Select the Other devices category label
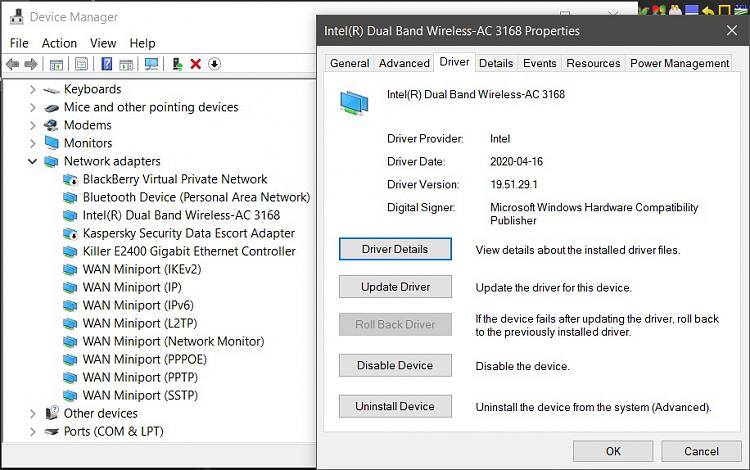 click(100, 414)
